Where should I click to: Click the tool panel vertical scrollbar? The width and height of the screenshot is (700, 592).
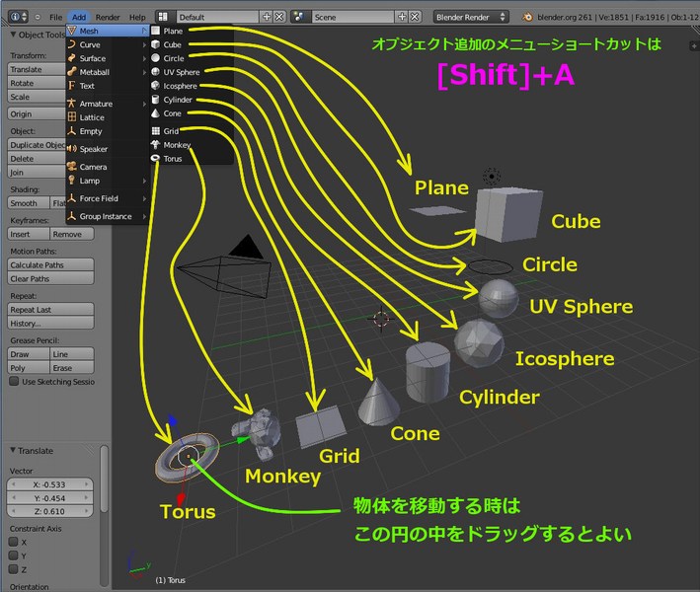104,479
